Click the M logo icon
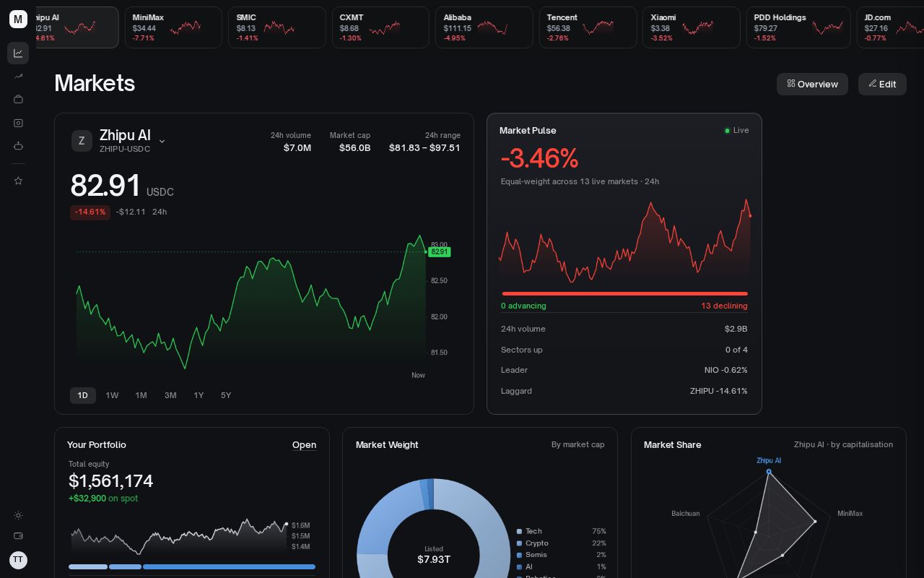Image resolution: width=924 pixels, height=578 pixels. (18, 19)
